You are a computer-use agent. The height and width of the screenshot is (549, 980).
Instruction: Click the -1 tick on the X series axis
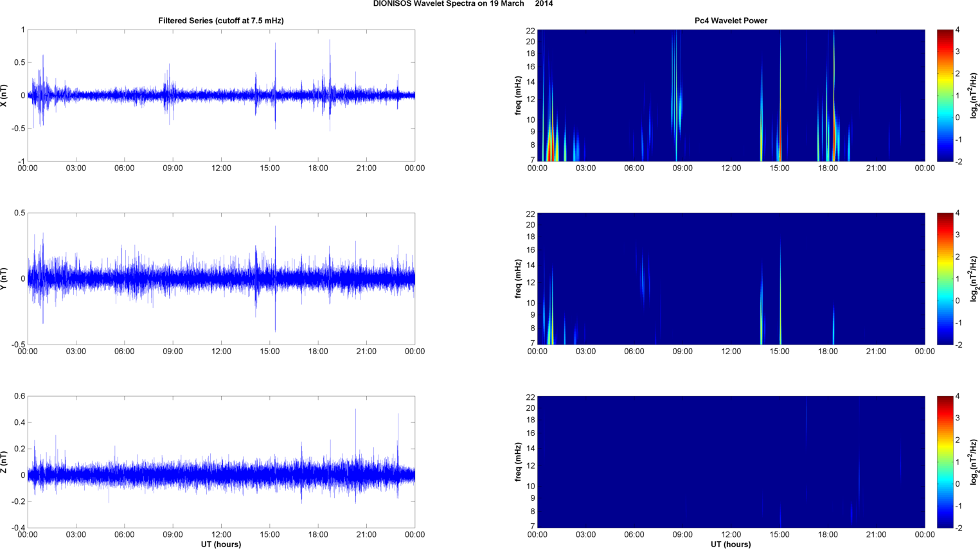[x=21, y=161]
